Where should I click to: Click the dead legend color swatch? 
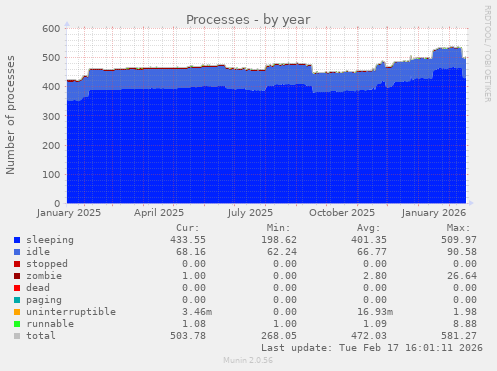pos(17,288)
